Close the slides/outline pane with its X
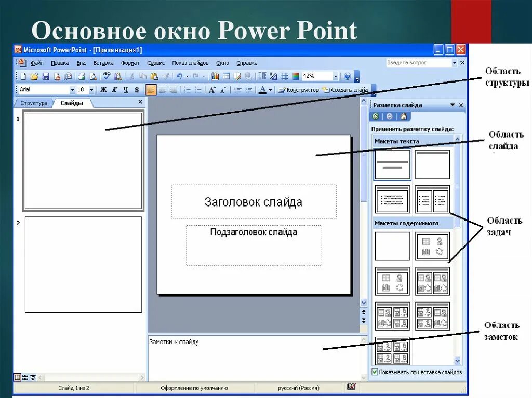The width and height of the screenshot is (532, 398). (140, 102)
